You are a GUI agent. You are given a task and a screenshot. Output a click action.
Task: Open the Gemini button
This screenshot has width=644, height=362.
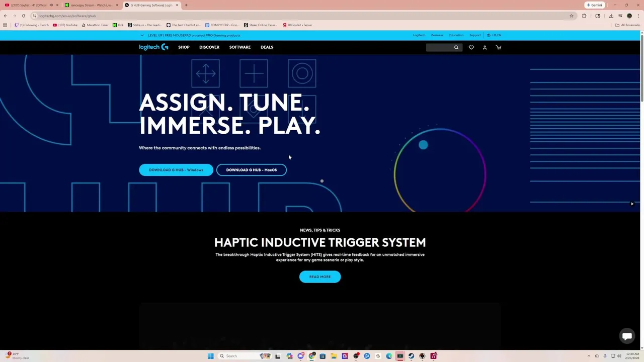[594, 5]
